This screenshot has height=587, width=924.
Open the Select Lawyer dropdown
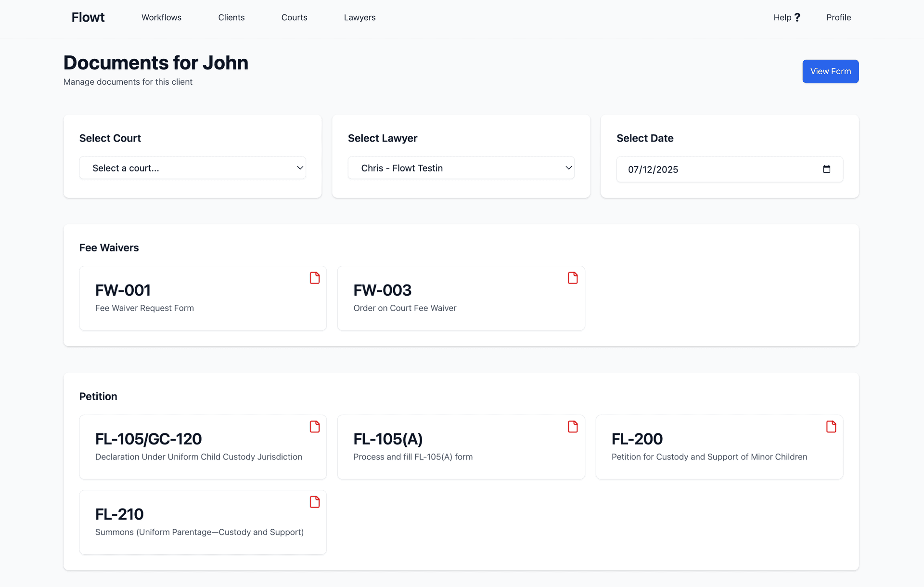(461, 168)
